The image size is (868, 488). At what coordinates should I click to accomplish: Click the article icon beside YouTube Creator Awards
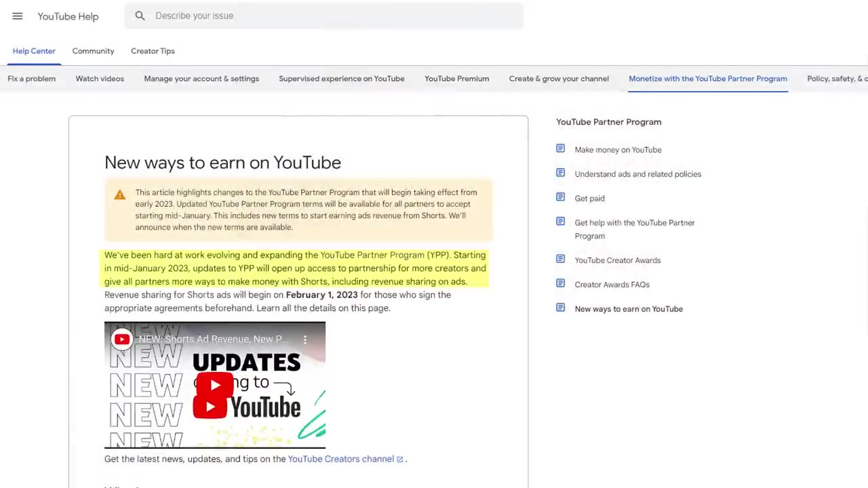[560, 259]
